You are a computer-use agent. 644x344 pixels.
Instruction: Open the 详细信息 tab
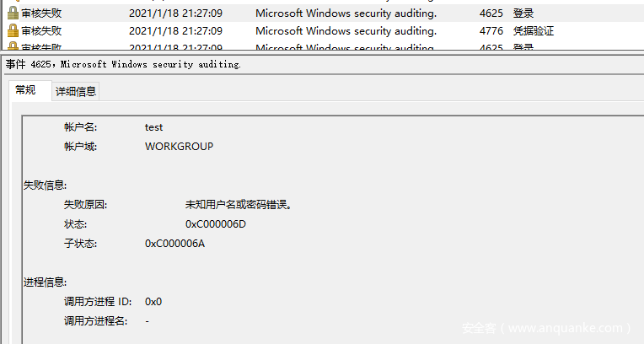click(x=76, y=91)
